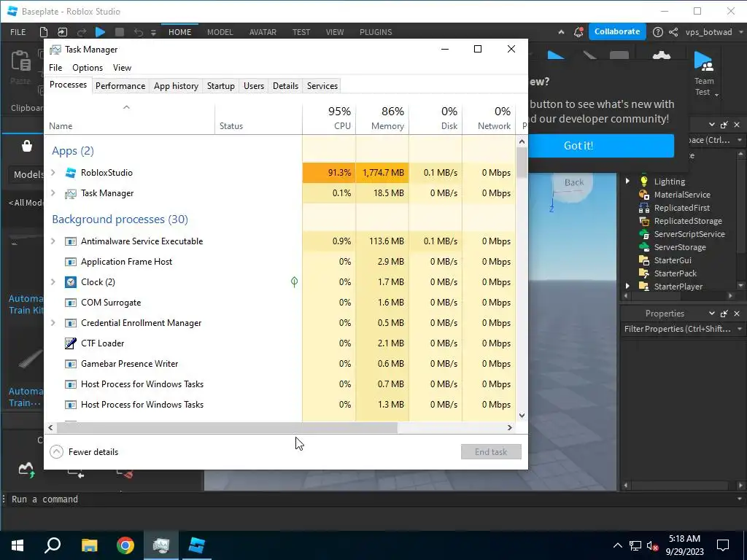This screenshot has width=747, height=560.
Task: Open Roblox Studio MODEL ribbon tab
Action: pyautogui.click(x=220, y=32)
